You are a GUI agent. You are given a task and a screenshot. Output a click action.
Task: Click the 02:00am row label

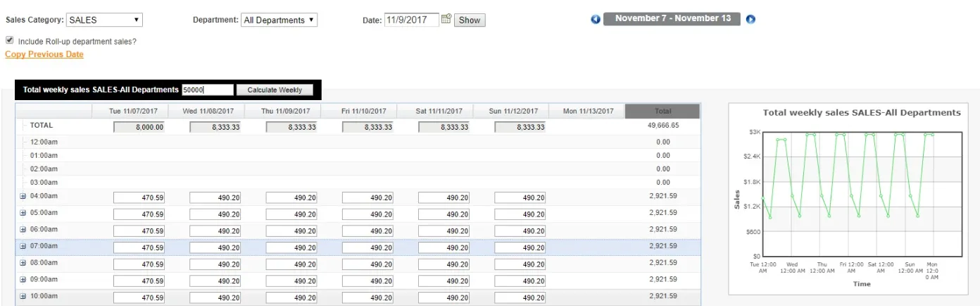[x=44, y=169]
